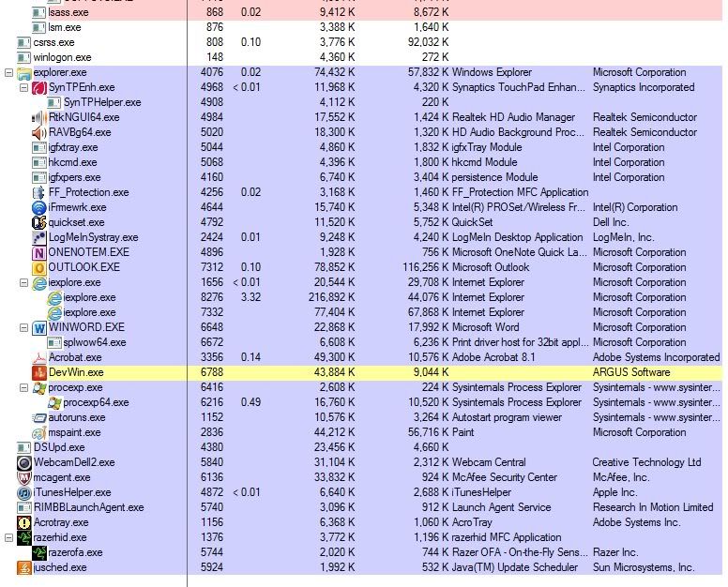Click the autoruns.exe icon
The width and height of the screenshot is (728, 587).
tap(39, 417)
